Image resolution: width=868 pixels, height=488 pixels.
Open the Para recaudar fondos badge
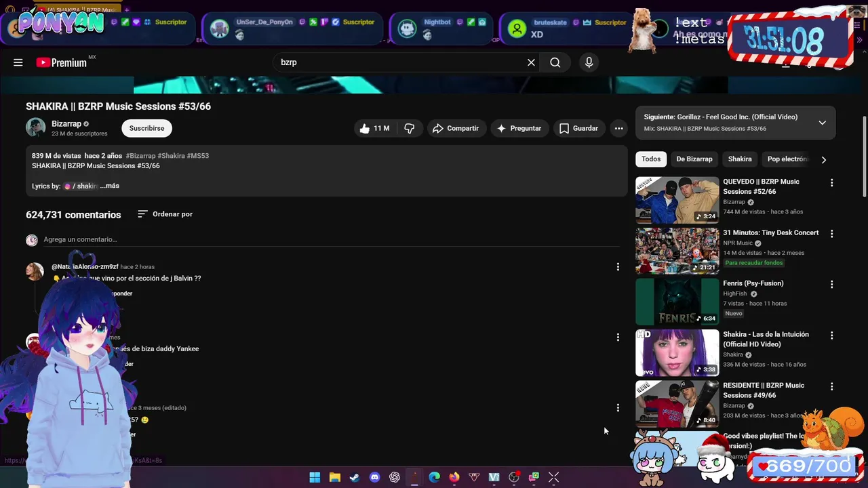tap(754, 263)
